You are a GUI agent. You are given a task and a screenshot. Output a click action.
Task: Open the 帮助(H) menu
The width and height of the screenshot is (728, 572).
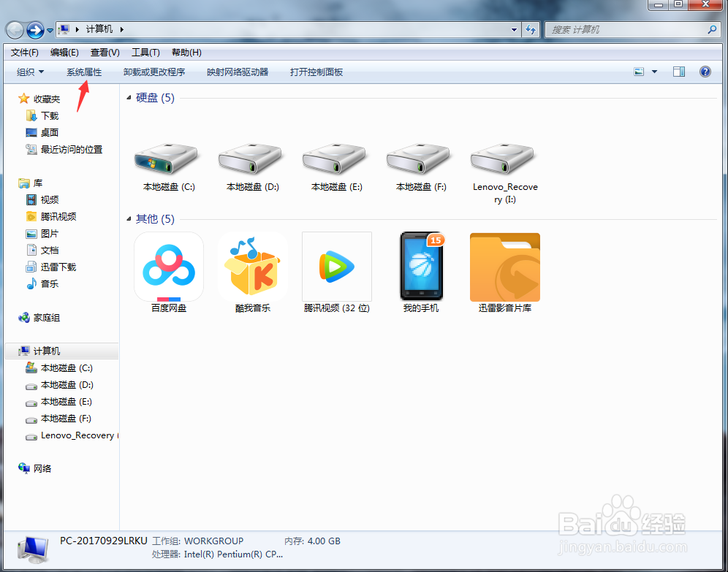point(186,53)
